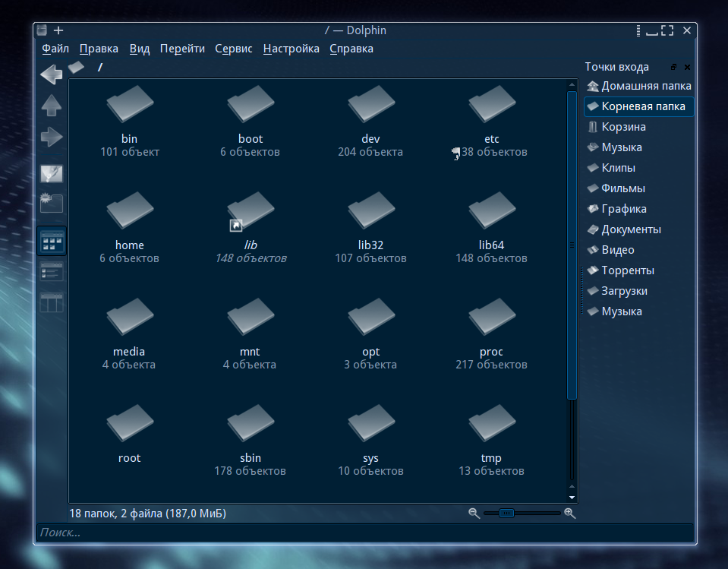The image size is (728, 569).
Task: Select the proc folder
Action: 491,334
